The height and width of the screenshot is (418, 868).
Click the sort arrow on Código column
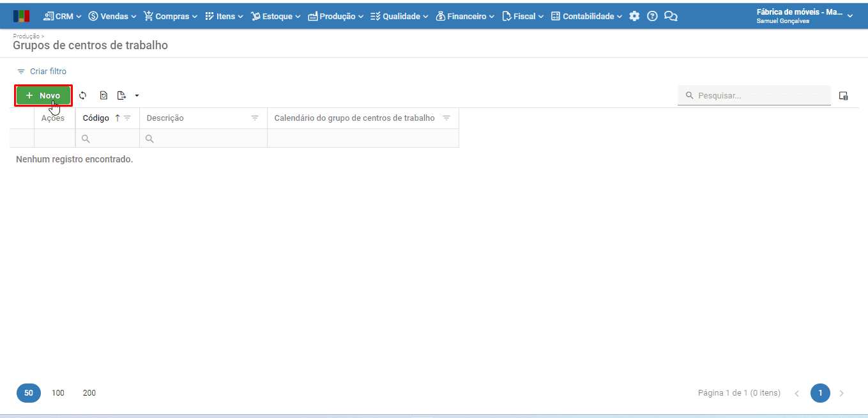(x=117, y=118)
